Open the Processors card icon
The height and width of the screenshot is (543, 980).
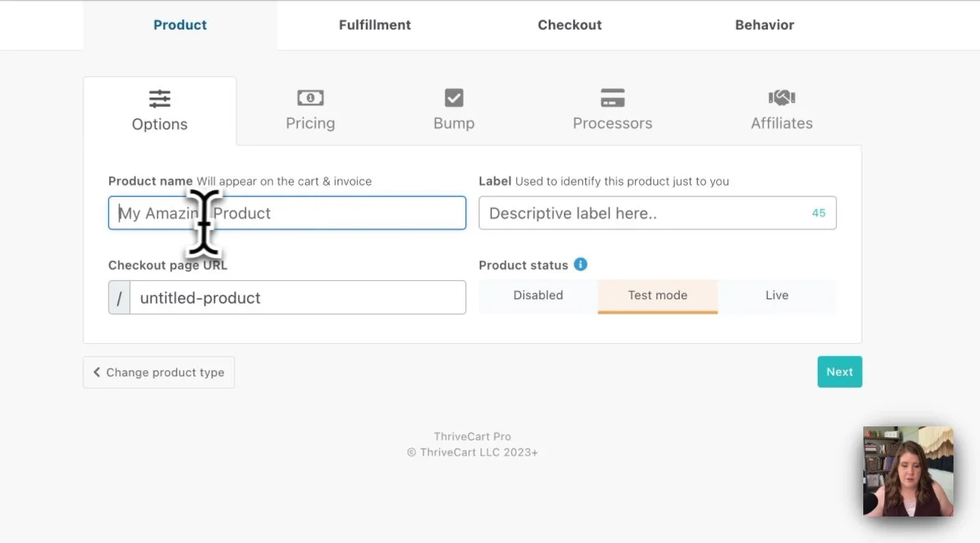click(x=612, y=97)
